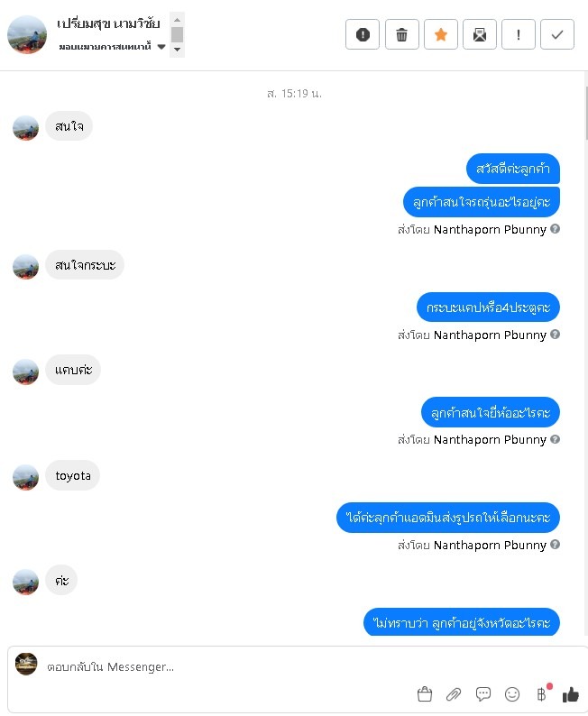Click the "toyota" message bubble

pyautogui.click(x=72, y=475)
